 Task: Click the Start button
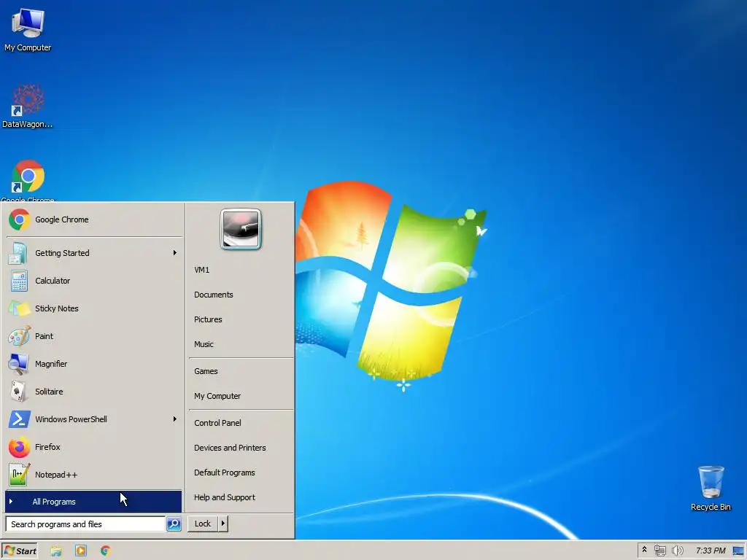(x=20, y=551)
